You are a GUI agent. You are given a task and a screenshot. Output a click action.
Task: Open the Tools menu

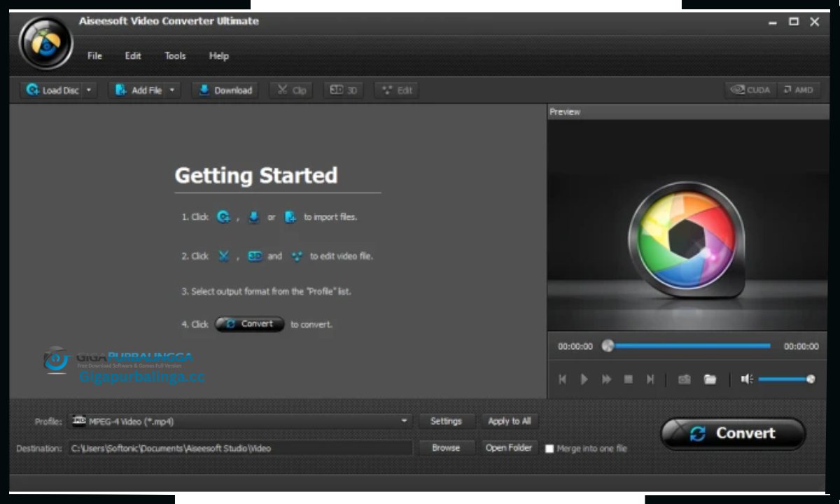[175, 56]
